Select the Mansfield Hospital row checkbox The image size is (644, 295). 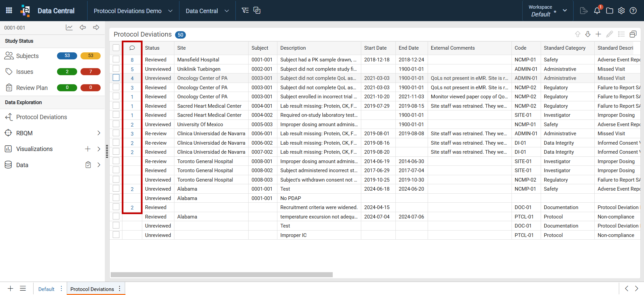116,59
